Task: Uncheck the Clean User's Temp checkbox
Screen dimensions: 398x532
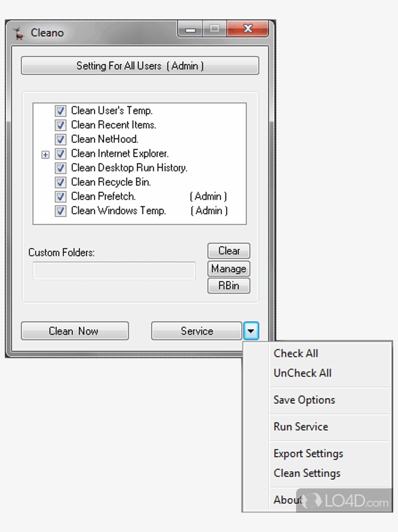Action: [x=60, y=111]
